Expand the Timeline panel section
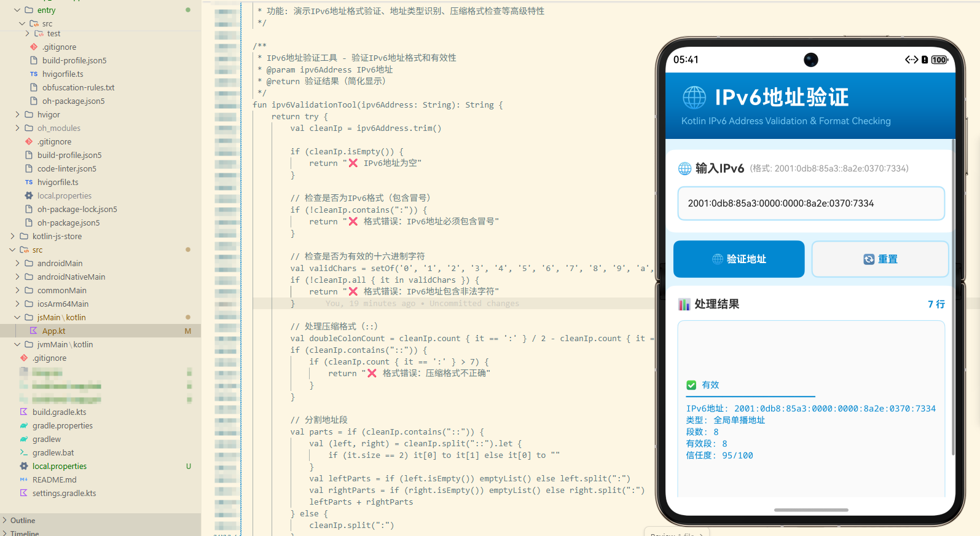The image size is (980, 536). pos(5,533)
